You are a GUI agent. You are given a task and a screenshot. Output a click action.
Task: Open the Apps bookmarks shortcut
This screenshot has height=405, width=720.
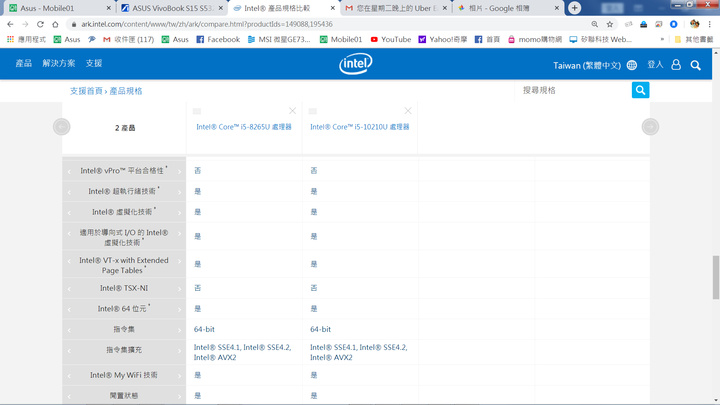pos(27,39)
